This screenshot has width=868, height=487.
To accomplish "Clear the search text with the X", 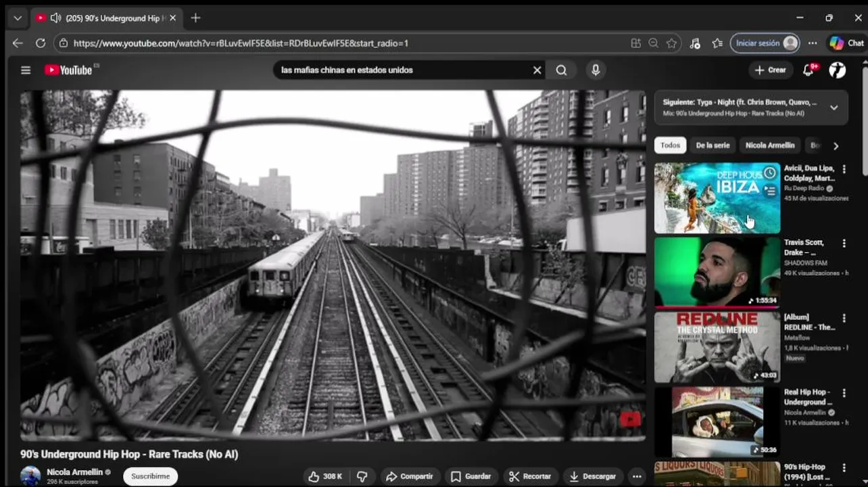I will click(x=537, y=70).
